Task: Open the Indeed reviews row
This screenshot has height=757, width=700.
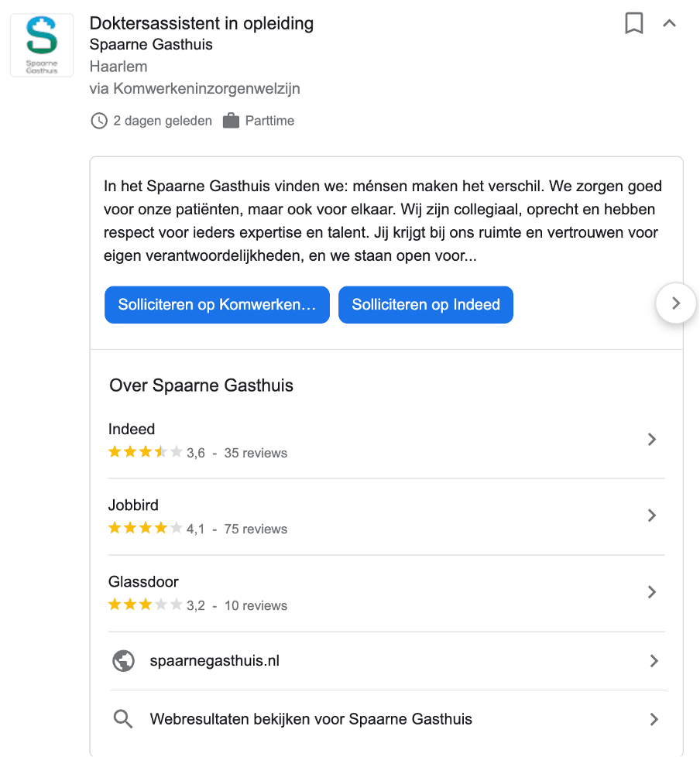Action: pos(386,440)
